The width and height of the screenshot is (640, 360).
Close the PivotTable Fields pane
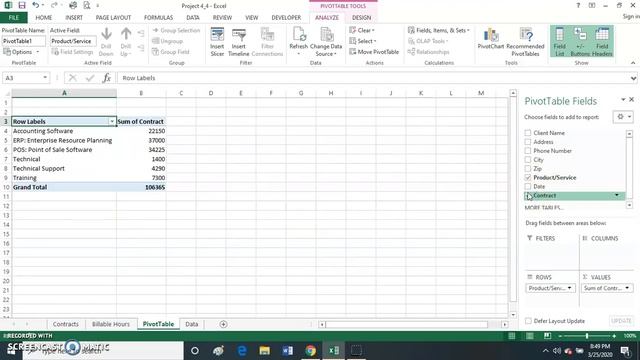(x=631, y=100)
